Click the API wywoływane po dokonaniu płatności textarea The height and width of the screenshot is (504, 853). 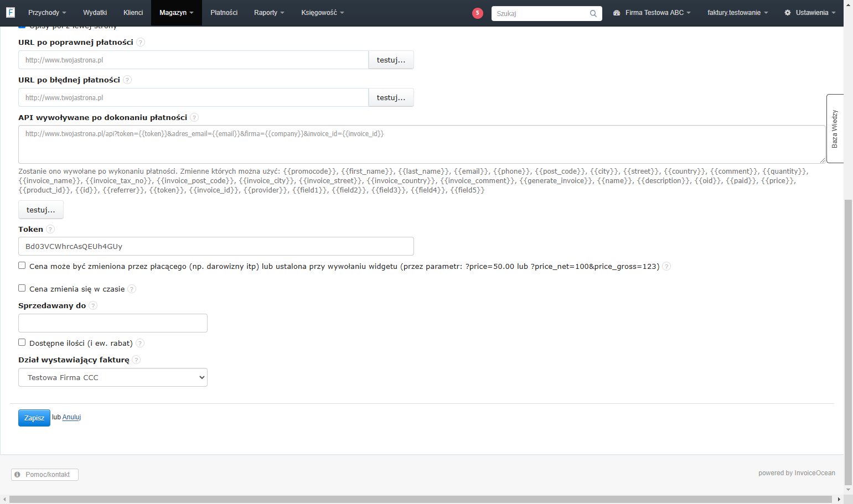[422, 144]
